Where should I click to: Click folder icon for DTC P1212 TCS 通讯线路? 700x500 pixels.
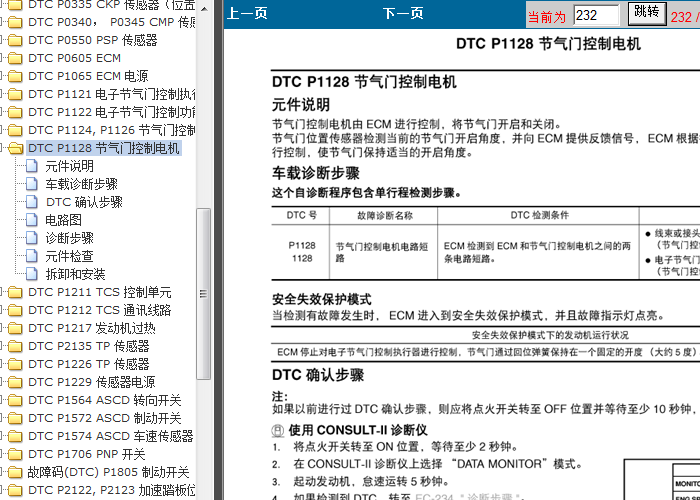15,310
